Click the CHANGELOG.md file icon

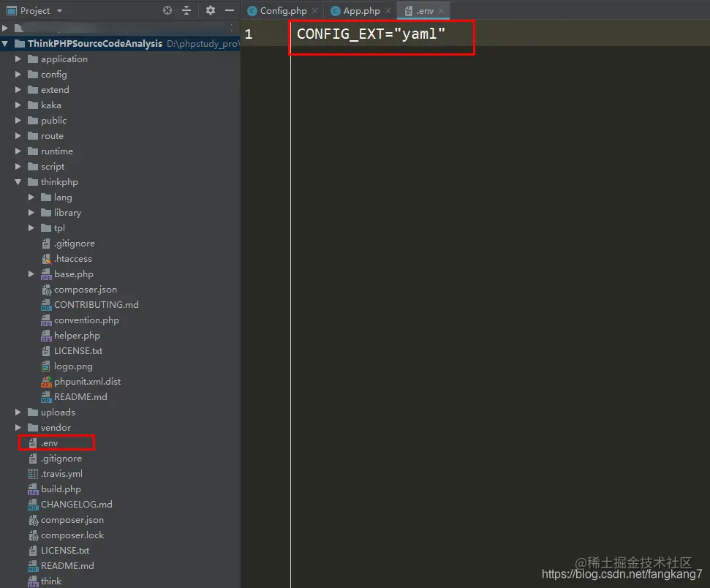pos(33,505)
